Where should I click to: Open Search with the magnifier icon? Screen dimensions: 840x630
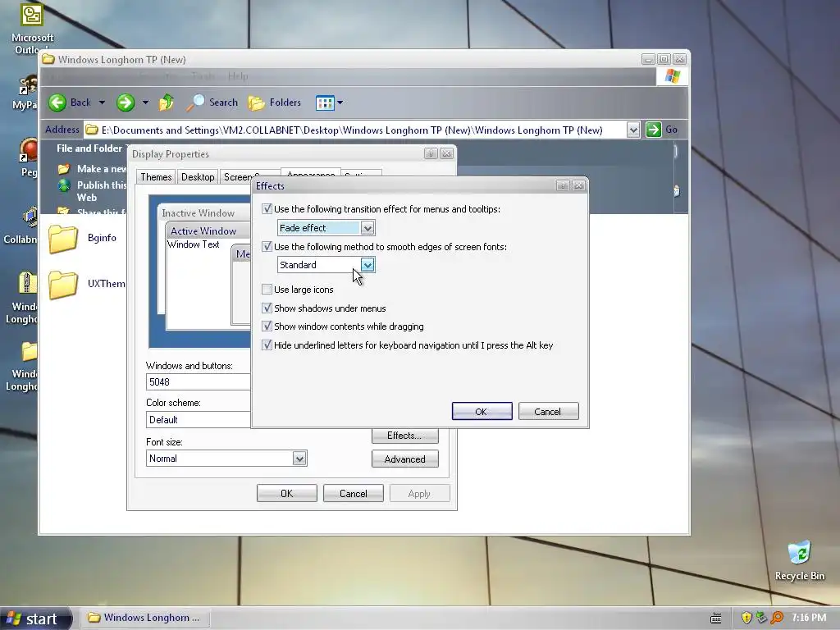tap(195, 103)
